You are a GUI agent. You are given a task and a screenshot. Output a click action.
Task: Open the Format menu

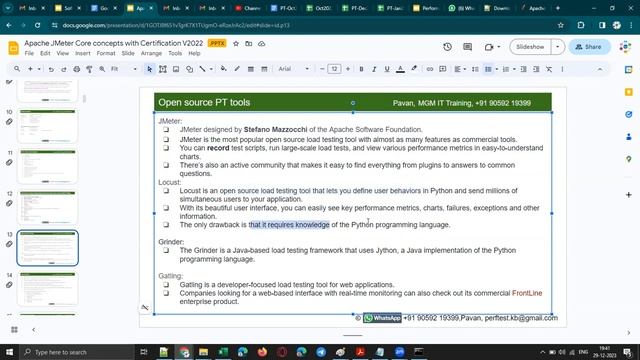point(106,53)
